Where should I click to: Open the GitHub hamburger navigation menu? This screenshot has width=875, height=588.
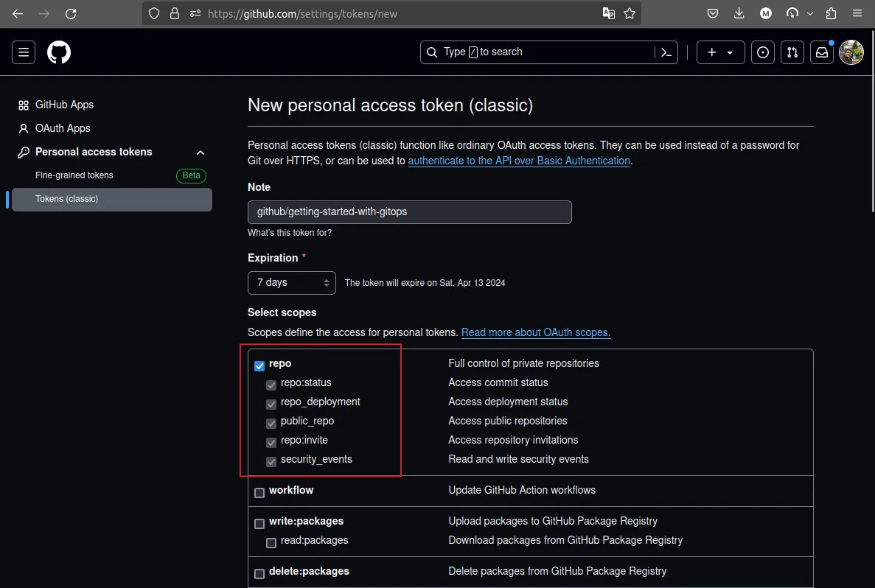tap(24, 52)
